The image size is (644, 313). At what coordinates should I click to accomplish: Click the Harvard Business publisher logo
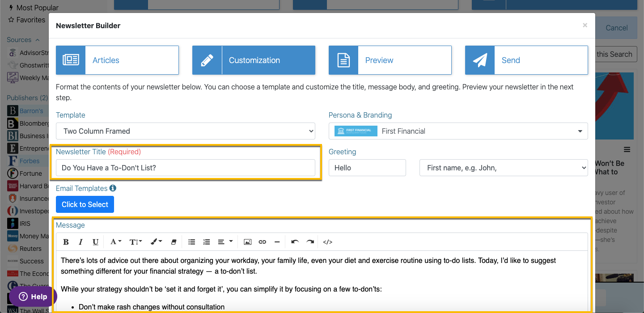[x=13, y=186]
